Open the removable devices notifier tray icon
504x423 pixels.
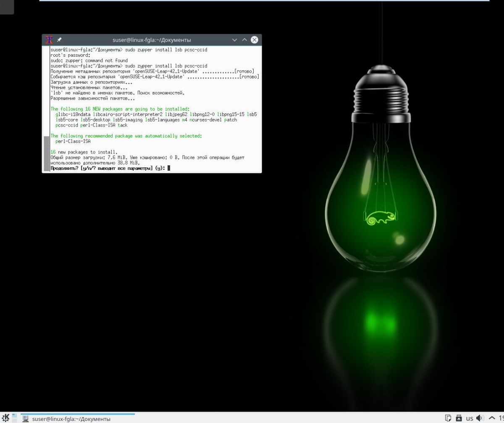[459, 418]
